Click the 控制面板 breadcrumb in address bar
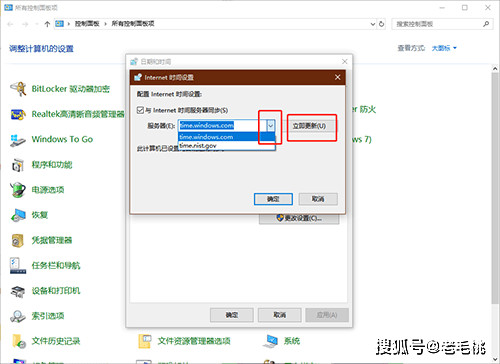Image resolution: width=500 pixels, height=364 pixels. (x=87, y=24)
